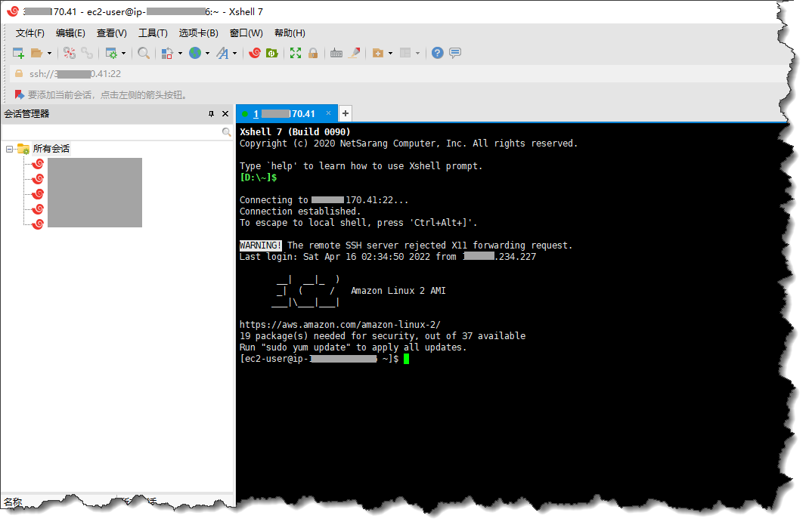Image resolution: width=812 pixels, height=528 pixels.
Task: Open help with the blue question mark icon
Action: coord(438,53)
